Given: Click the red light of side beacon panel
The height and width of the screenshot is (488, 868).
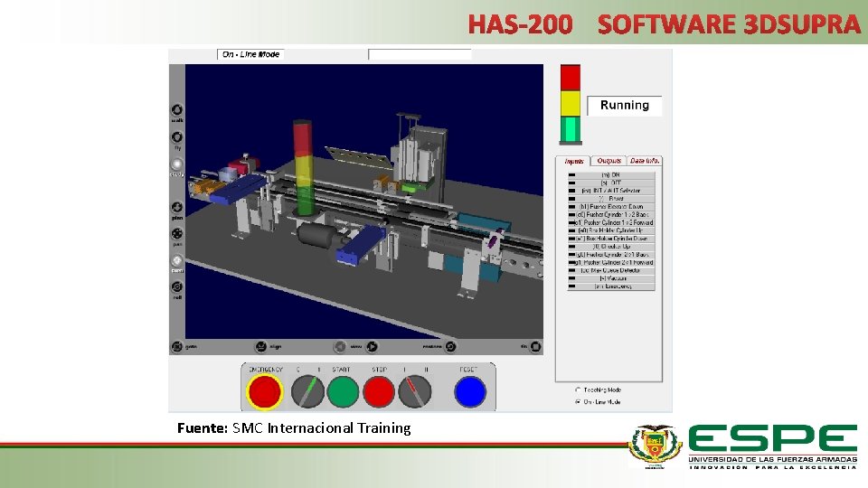Looking at the screenshot, I should [x=571, y=77].
